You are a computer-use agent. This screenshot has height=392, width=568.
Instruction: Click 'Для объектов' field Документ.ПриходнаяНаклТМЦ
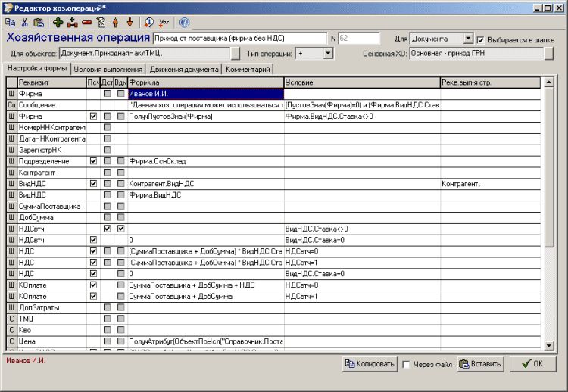[x=145, y=54]
